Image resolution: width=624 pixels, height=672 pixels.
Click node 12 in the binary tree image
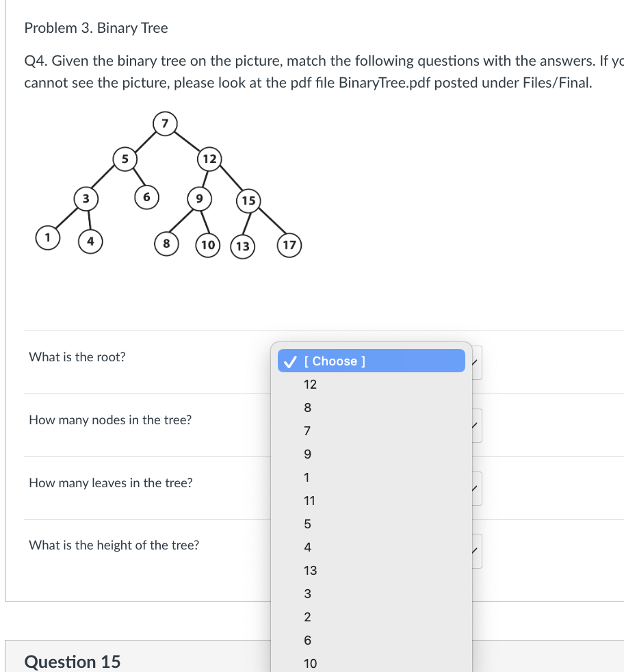[x=209, y=159]
